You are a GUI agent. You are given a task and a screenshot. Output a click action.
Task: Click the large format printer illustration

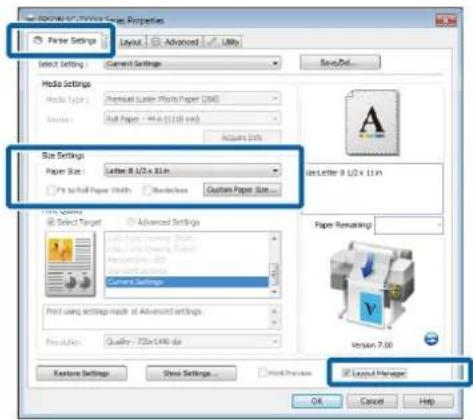click(372, 285)
